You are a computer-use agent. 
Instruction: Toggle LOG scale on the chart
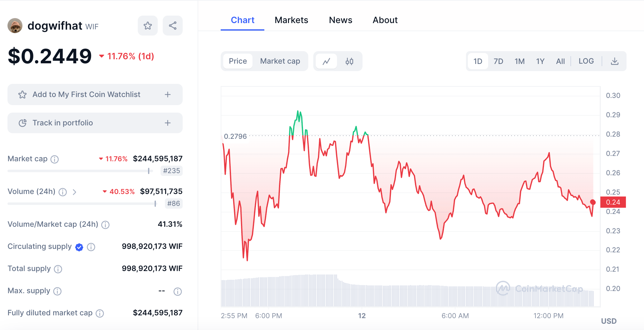tap(586, 61)
